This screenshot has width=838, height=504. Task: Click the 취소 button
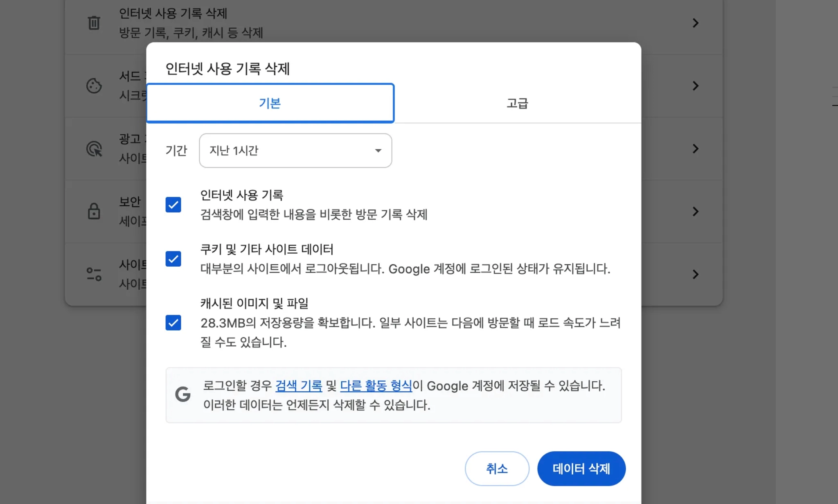click(497, 468)
